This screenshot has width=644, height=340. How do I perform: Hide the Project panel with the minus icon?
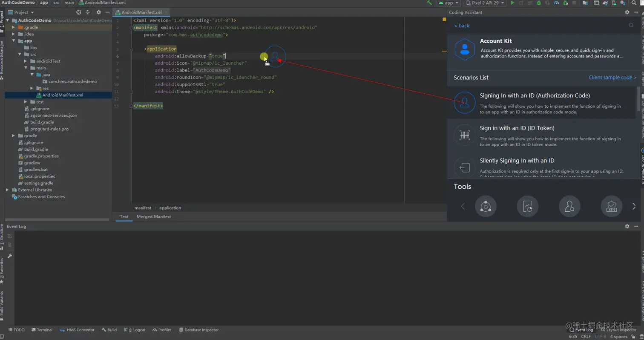tap(107, 12)
